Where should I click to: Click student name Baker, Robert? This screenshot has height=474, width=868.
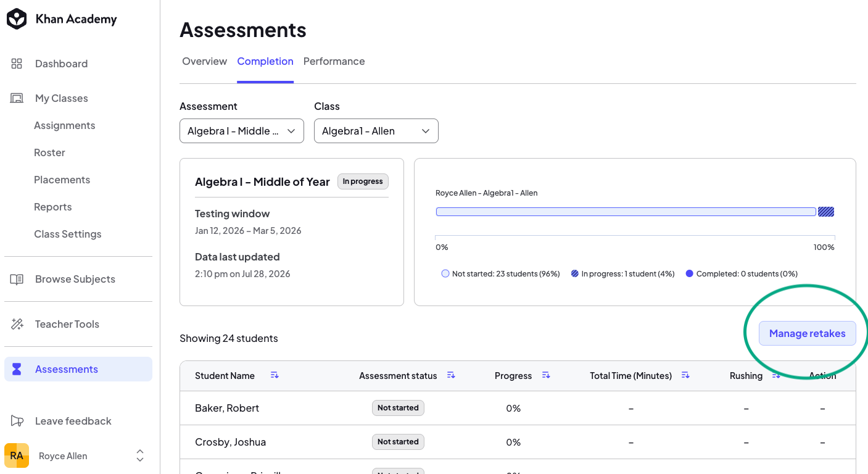click(x=227, y=408)
